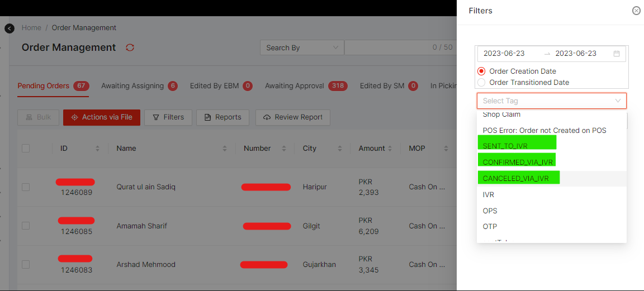Click the Actions via File button
The height and width of the screenshot is (291, 644).
click(x=102, y=117)
